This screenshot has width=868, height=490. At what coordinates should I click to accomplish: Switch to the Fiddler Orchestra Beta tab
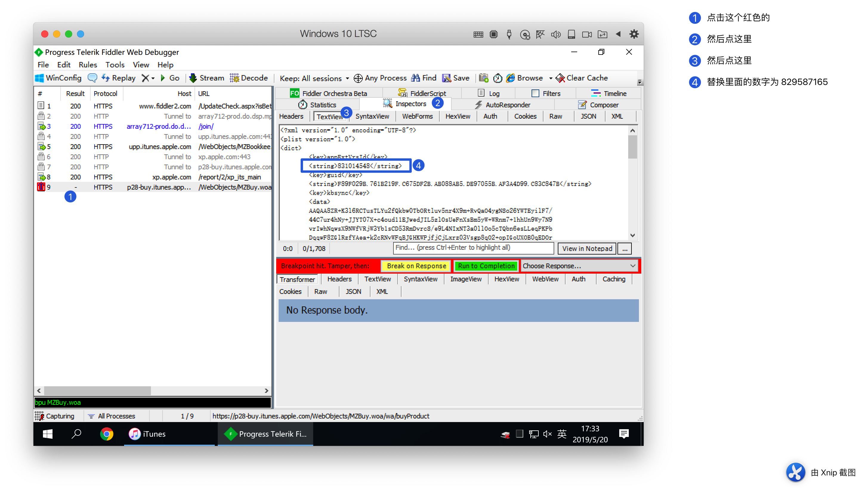[328, 93]
